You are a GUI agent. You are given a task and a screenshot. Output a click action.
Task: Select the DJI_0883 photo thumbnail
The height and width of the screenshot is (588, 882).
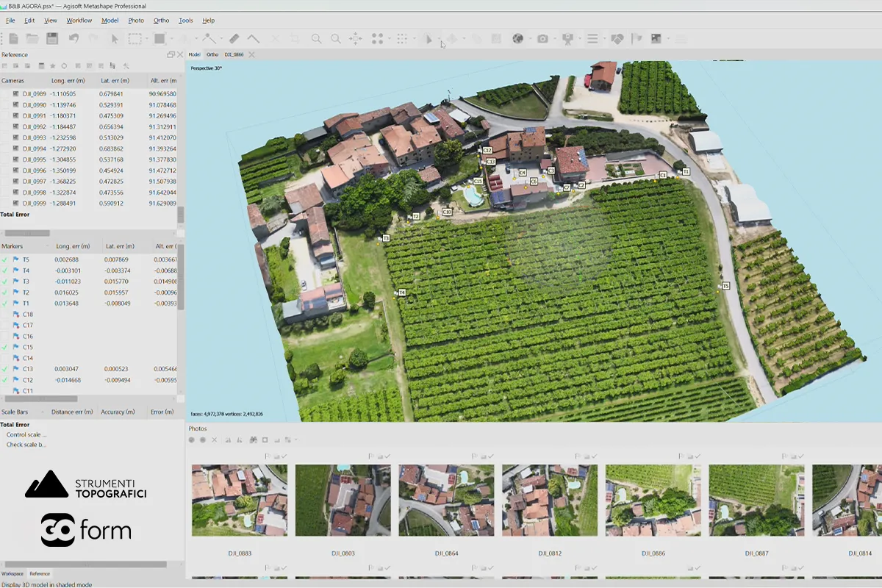tap(240, 500)
